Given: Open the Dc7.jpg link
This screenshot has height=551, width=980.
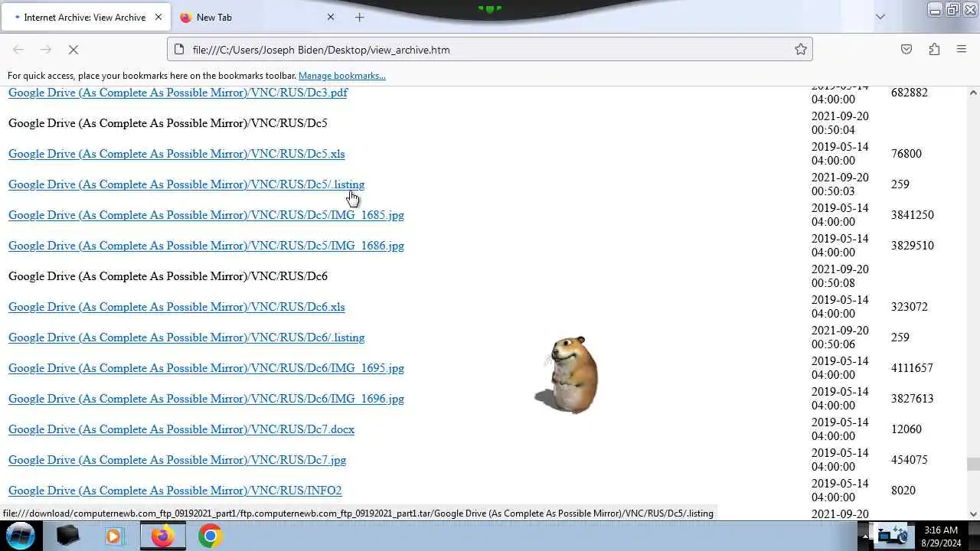Looking at the screenshot, I should 177,460.
